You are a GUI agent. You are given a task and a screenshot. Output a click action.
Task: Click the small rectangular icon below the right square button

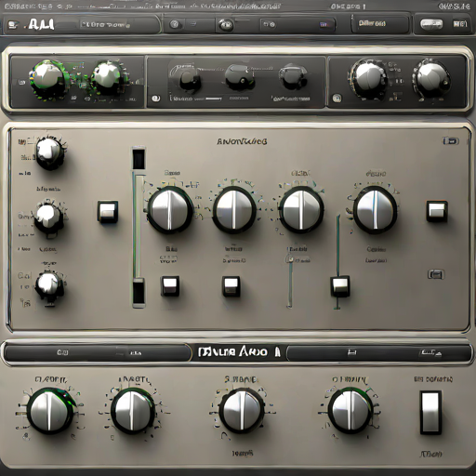pyautogui.click(x=436, y=274)
